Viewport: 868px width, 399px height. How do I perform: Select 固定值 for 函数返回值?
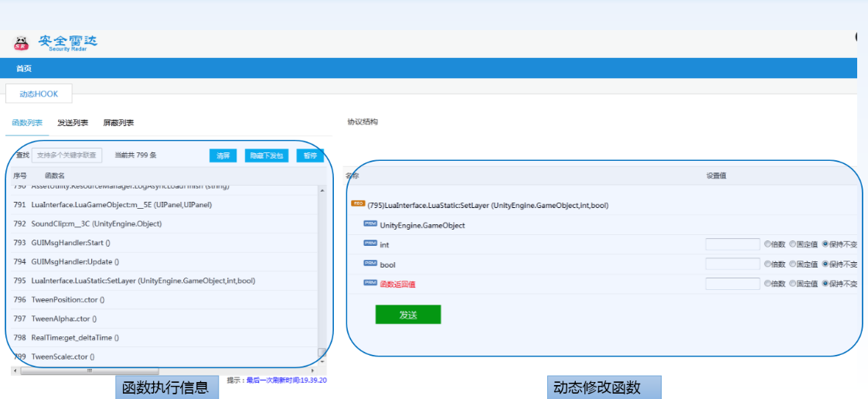[x=793, y=283]
